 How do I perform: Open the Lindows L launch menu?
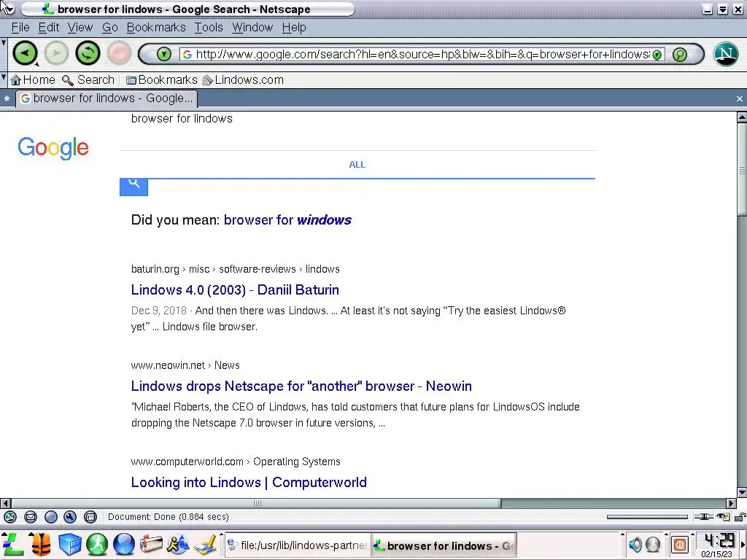[x=13, y=544]
